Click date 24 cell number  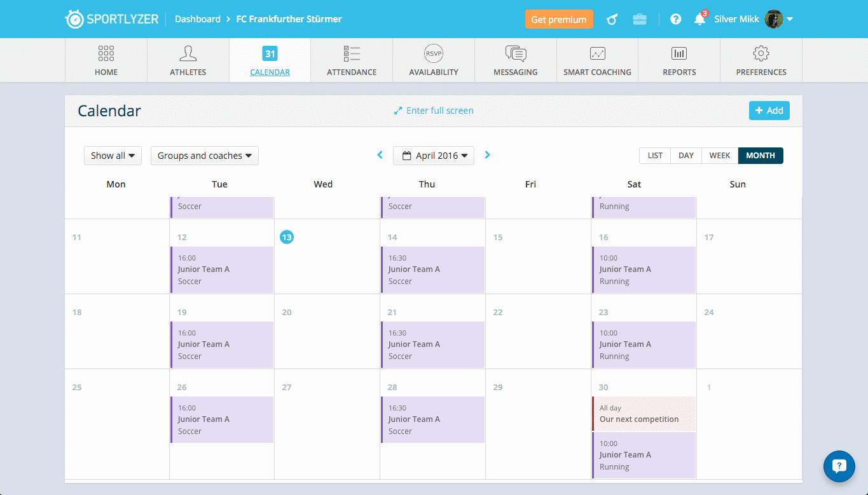[x=709, y=312]
